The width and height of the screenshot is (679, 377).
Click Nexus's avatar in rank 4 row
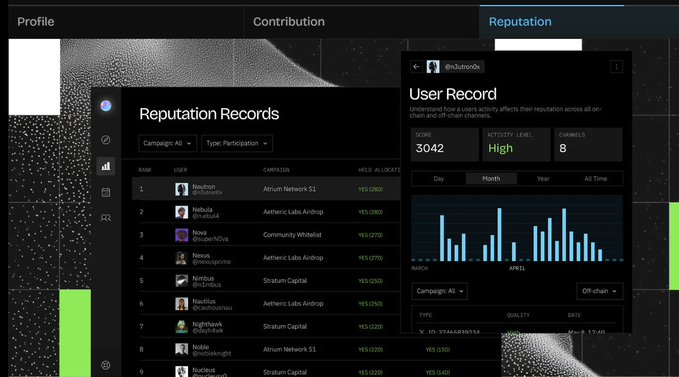click(x=181, y=258)
